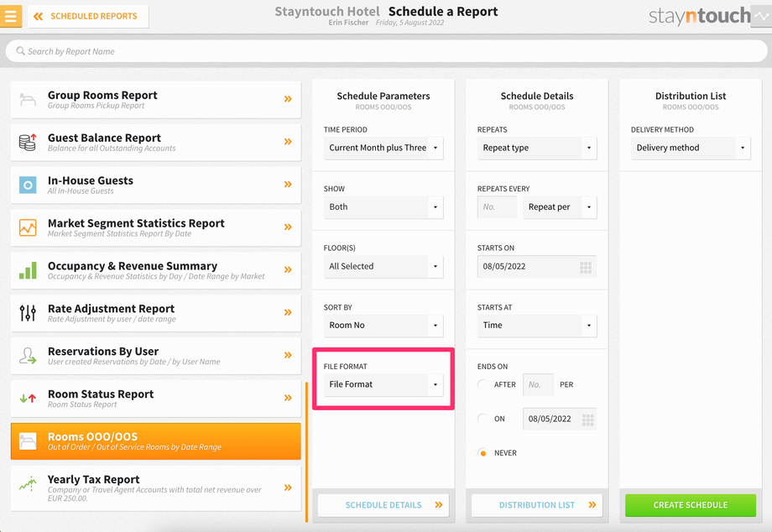This screenshot has width=772, height=532.
Task: Select the Guest Balance Report title
Action: 104,138
